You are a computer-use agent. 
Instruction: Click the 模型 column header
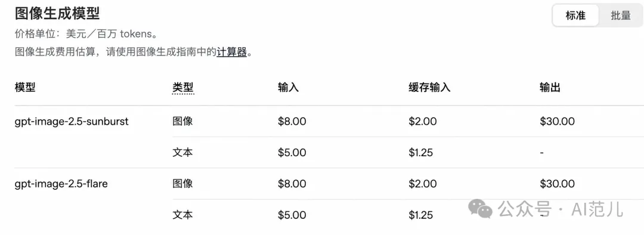coord(25,87)
